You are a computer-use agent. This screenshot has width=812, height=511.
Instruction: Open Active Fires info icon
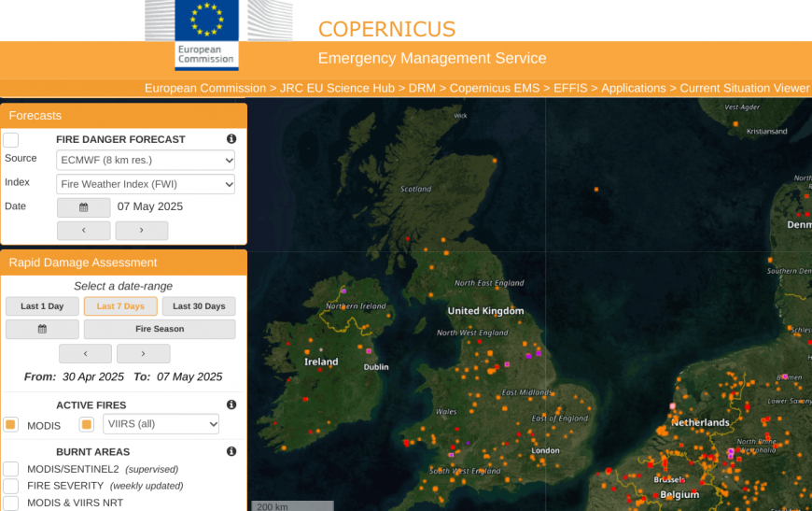231,405
